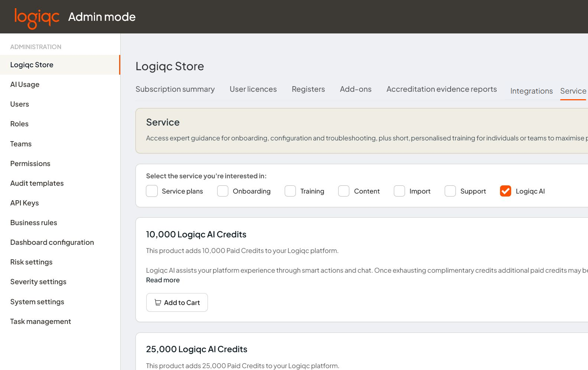Open Business rules page
Viewport: 588px width, 370px height.
click(x=60, y=223)
